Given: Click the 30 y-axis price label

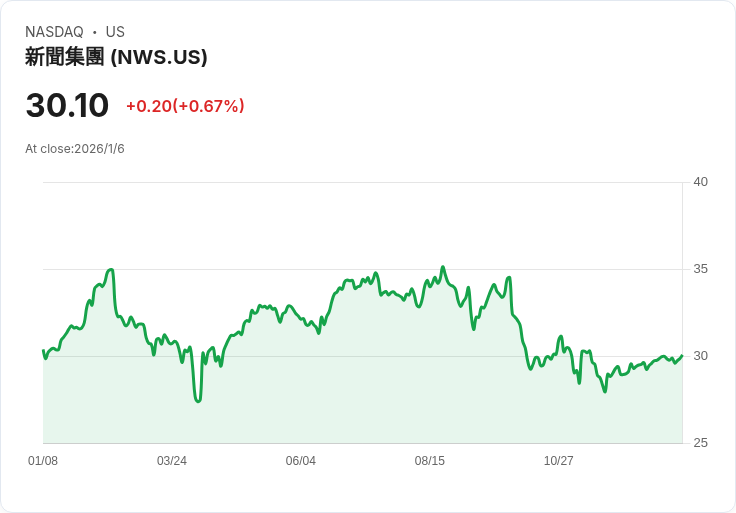Looking at the screenshot, I should [x=700, y=356].
